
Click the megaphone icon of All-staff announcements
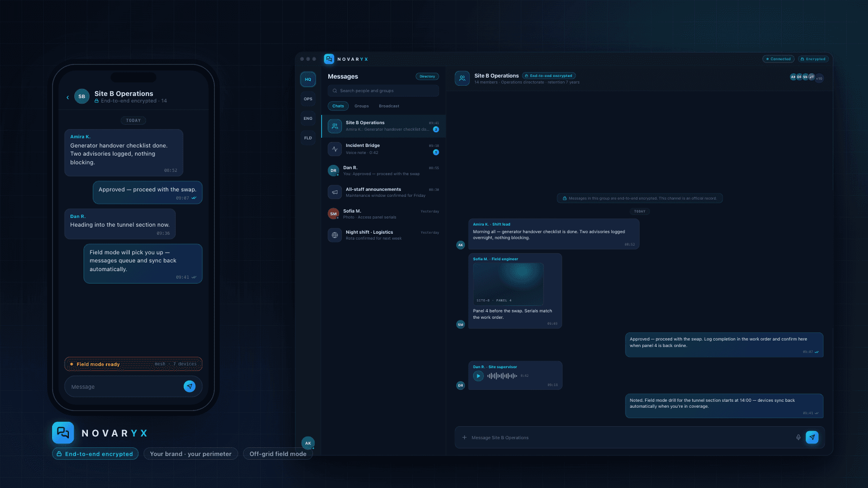(335, 192)
